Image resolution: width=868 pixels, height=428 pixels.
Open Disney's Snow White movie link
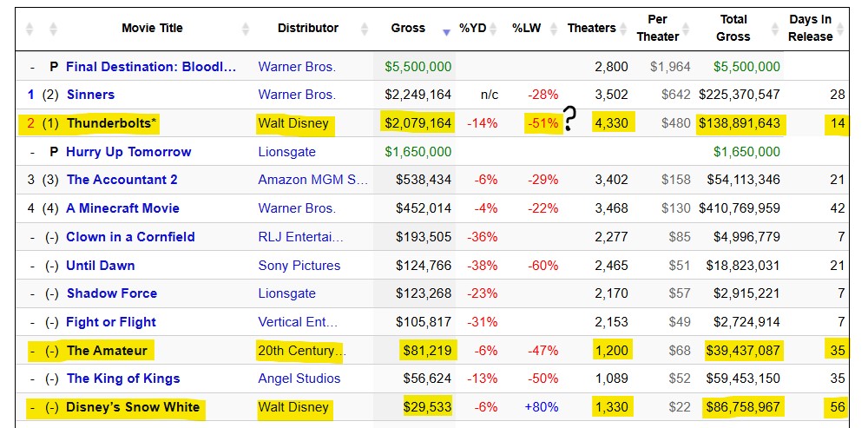[133, 407]
